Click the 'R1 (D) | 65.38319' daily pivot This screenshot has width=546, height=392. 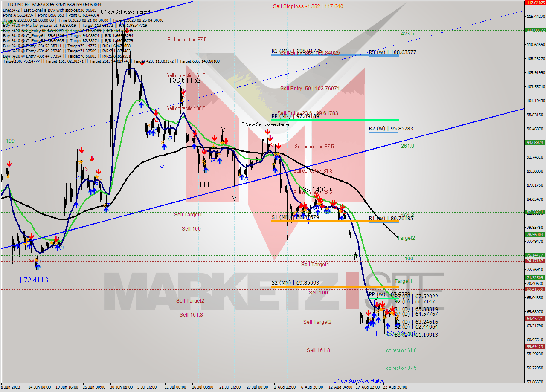416,309
